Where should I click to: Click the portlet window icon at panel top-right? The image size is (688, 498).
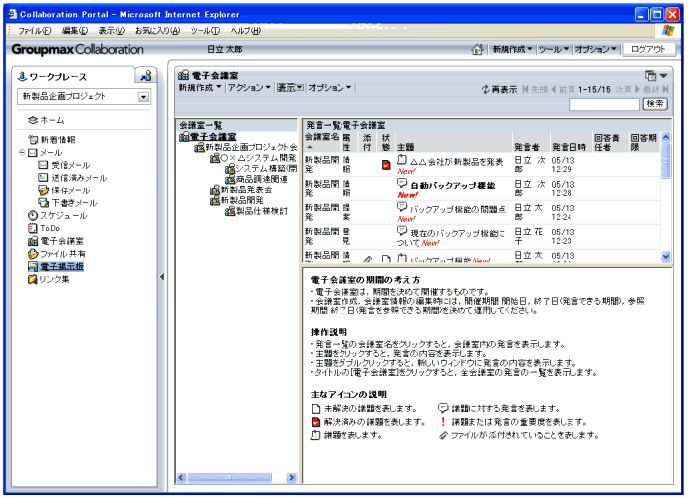point(651,75)
